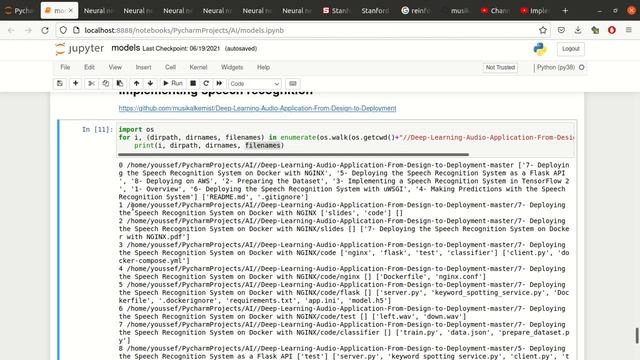
Task: Go back in browser history
Action: (11, 30)
